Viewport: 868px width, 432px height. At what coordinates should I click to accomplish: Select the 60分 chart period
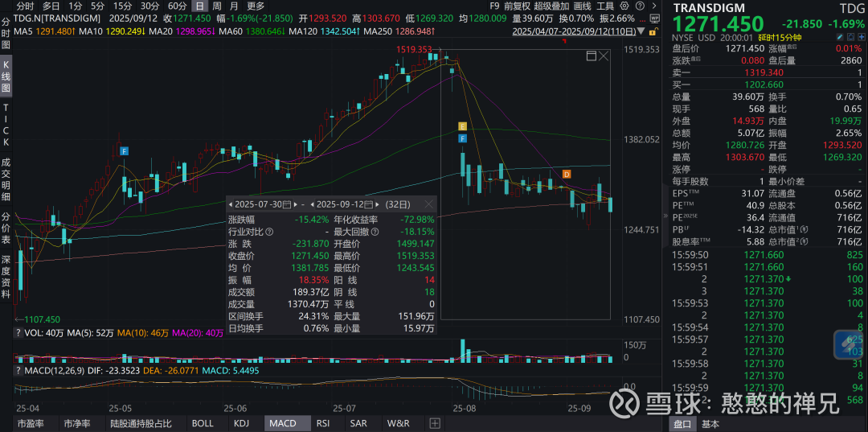point(177,6)
